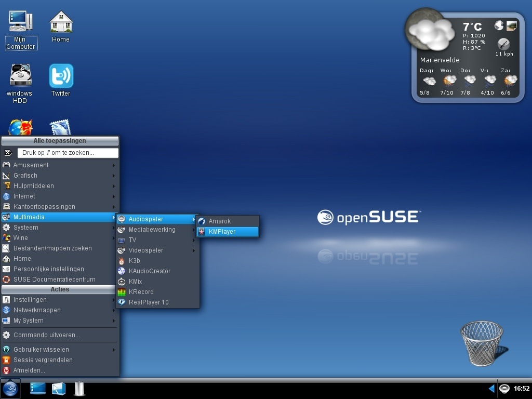The image size is (532, 399).
Task: Click the search field in application menu
Action: point(68,153)
